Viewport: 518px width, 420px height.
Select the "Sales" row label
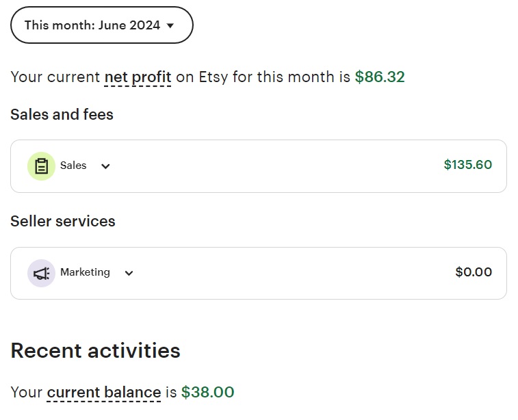pyautogui.click(x=73, y=166)
